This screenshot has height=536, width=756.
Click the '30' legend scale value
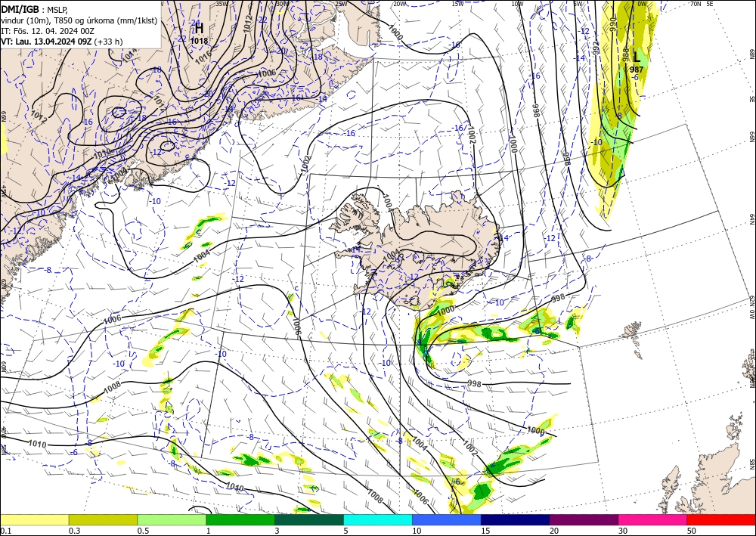[x=623, y=531]
